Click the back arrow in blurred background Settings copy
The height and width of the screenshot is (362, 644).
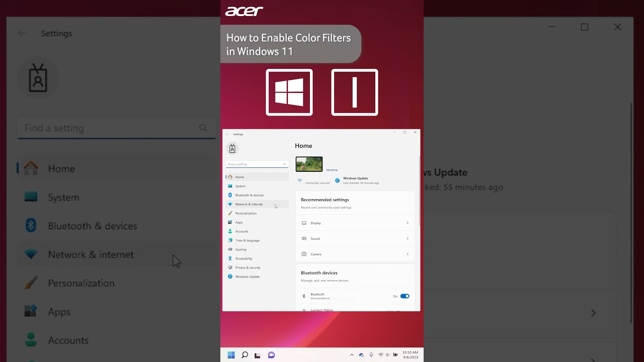pos(22,33)
